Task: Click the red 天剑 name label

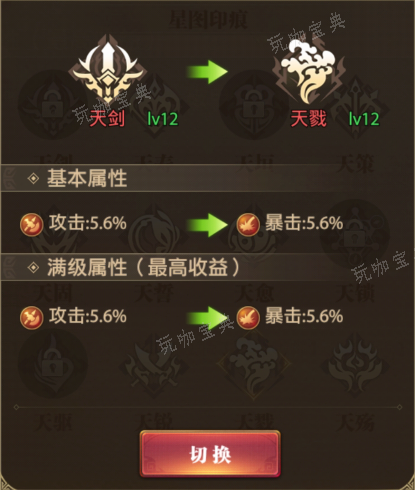Action: click(107, 118)
